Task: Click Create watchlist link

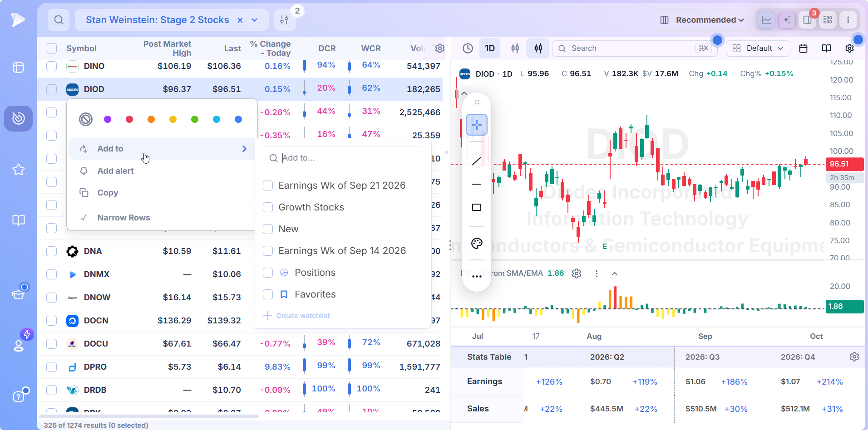Action: (297, 316)
